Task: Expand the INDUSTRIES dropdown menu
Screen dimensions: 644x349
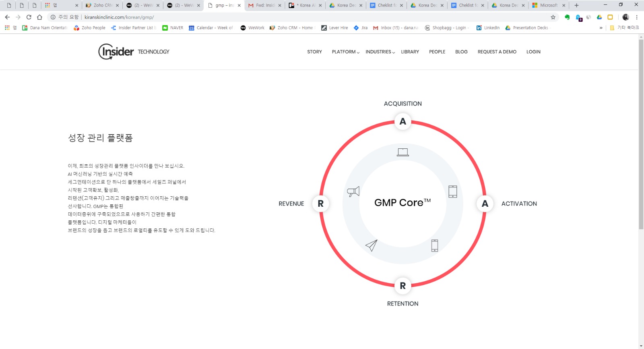Action: (x=380, y=52)
